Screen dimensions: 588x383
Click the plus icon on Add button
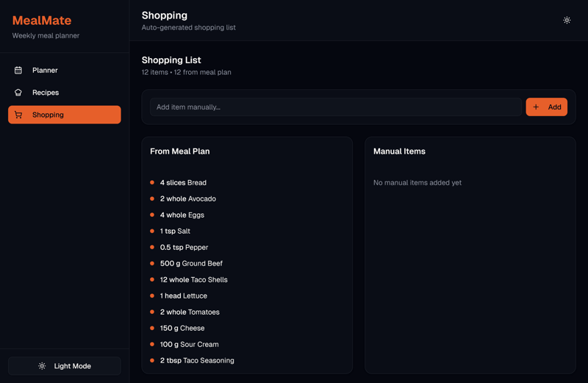(536, 107)
